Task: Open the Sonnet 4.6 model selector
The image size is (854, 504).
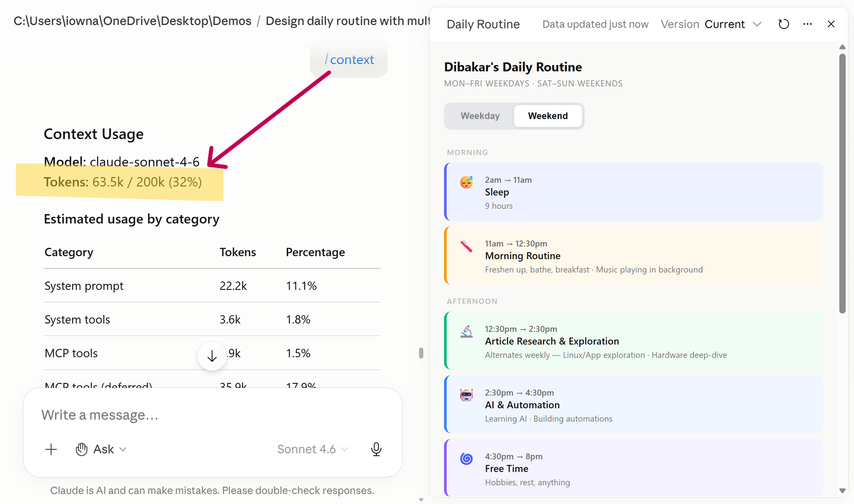Action: coord(312,449)
